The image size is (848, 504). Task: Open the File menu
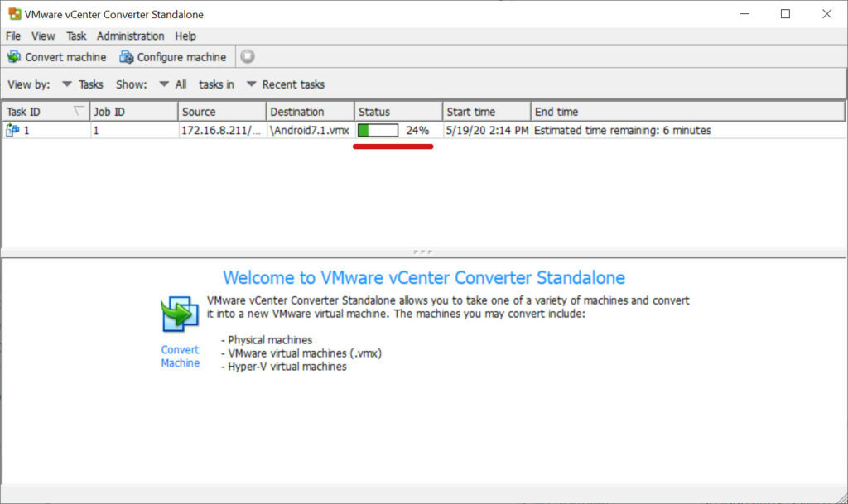click(x=13, y=36)
